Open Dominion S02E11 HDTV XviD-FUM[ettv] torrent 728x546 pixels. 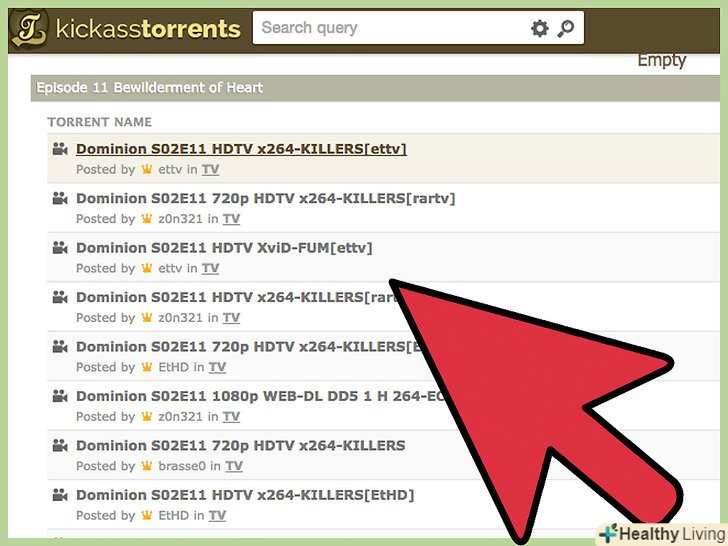tap(224, 248)
